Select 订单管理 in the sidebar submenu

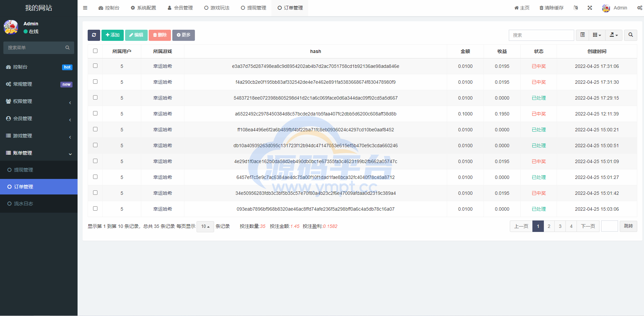(39, 187)
